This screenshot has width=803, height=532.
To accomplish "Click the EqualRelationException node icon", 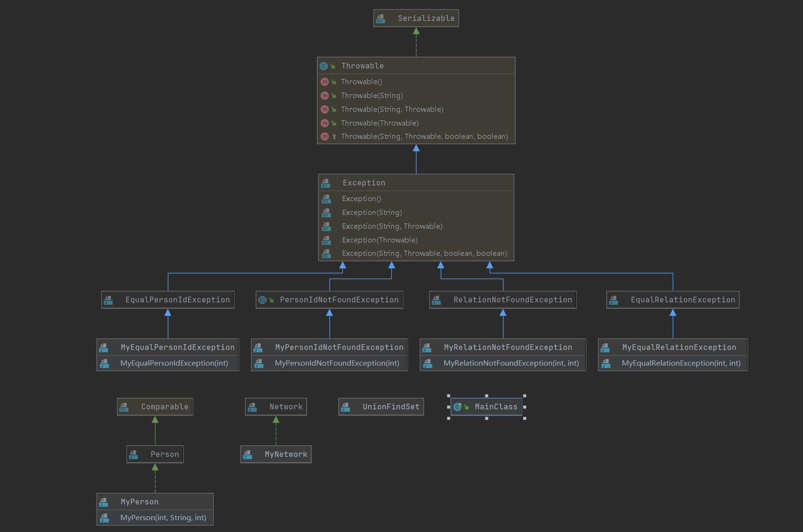I will (x=614, y=300).
